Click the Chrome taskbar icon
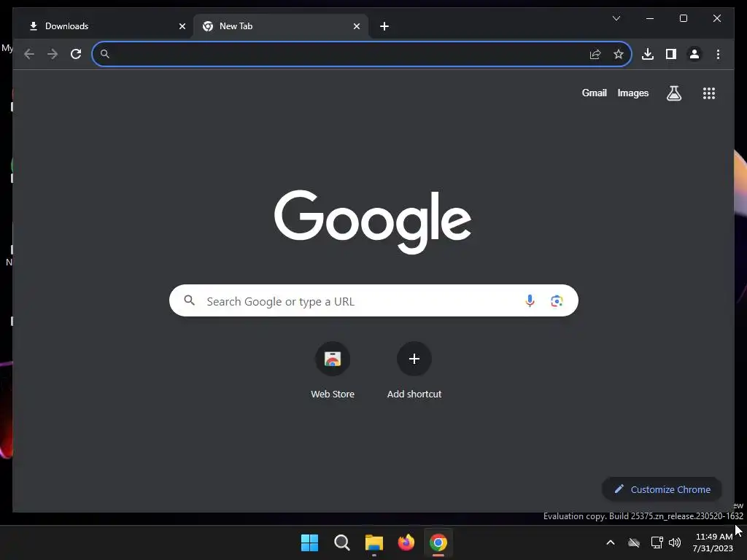747x560 pixels. [x=438, y=542]
